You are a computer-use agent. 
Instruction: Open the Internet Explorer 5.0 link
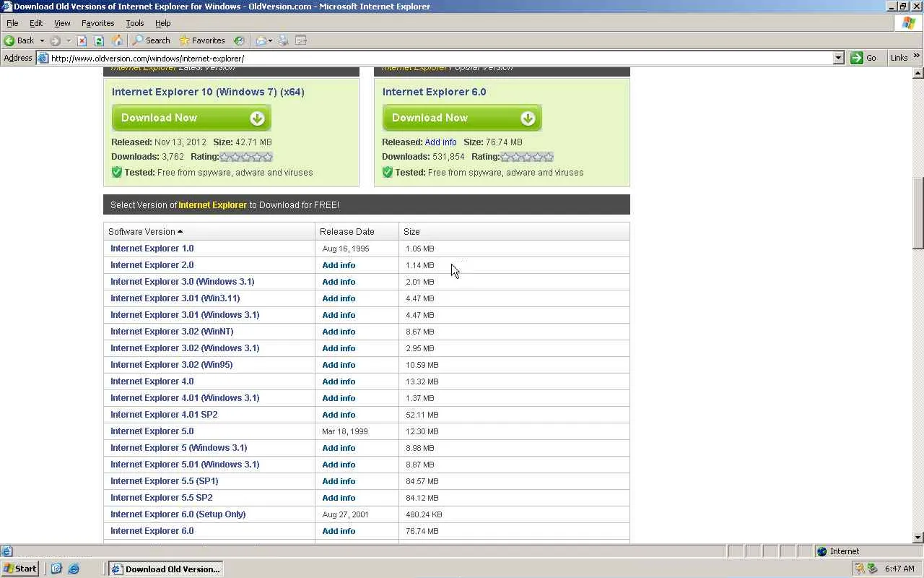click(x=152, y=431)
